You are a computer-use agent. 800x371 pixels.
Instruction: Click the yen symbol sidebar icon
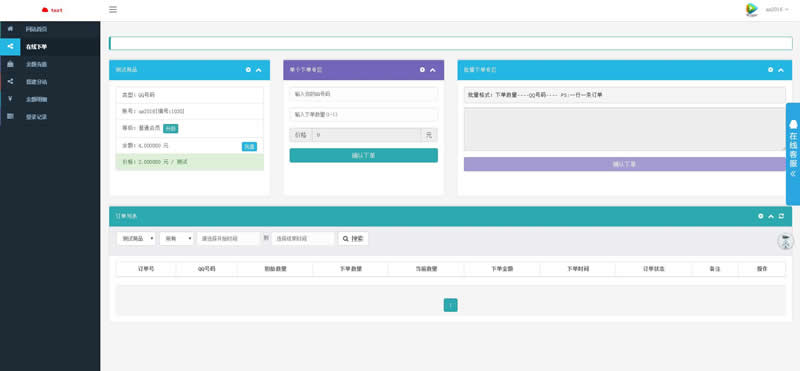pos(10,99)
